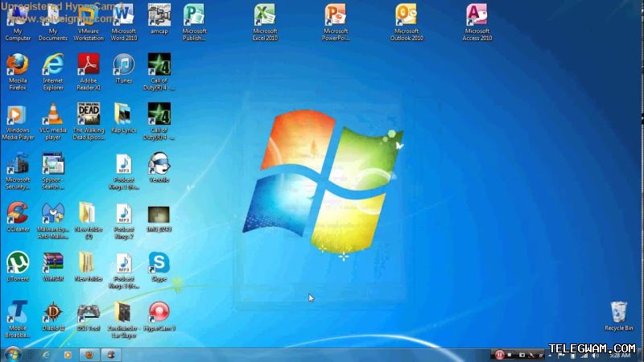
Task: Select the CCleaner desktop shortcut
Action: click(x=18, y=217)
